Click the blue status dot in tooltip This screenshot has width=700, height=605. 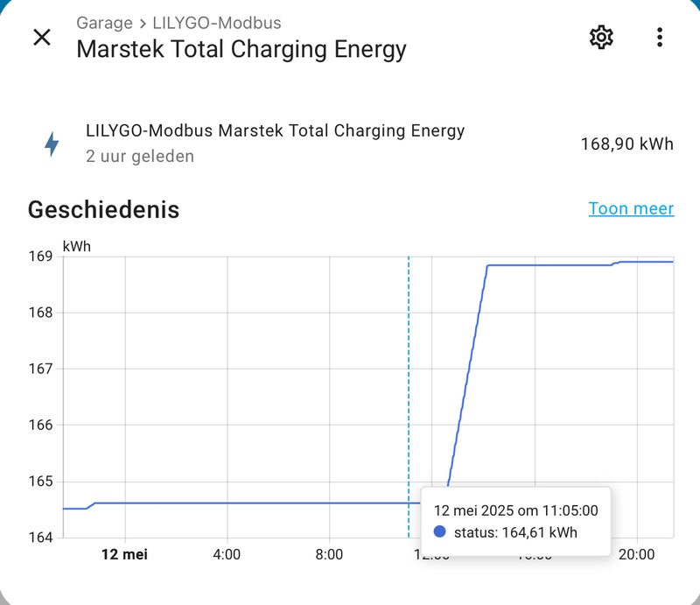[x=440, y=532]
